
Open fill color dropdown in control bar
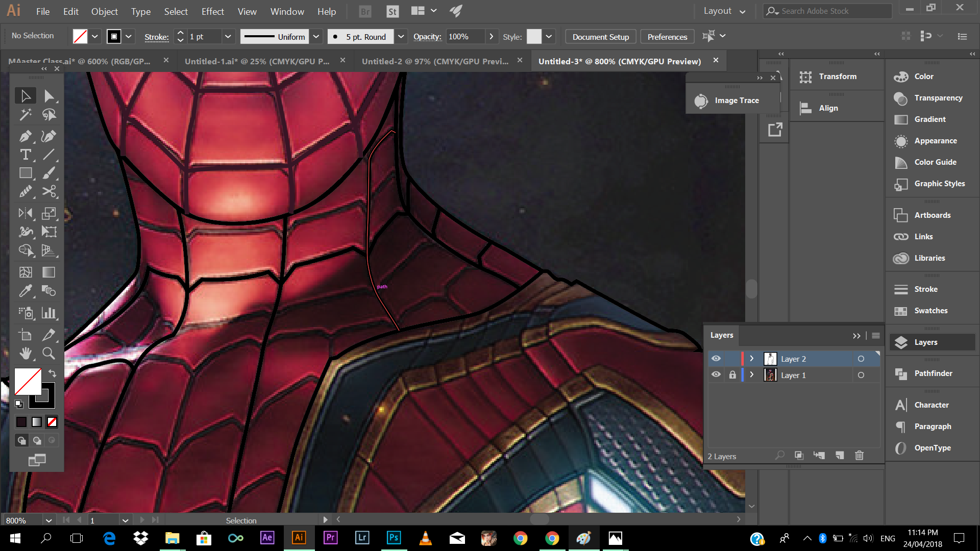click(95, 36)
